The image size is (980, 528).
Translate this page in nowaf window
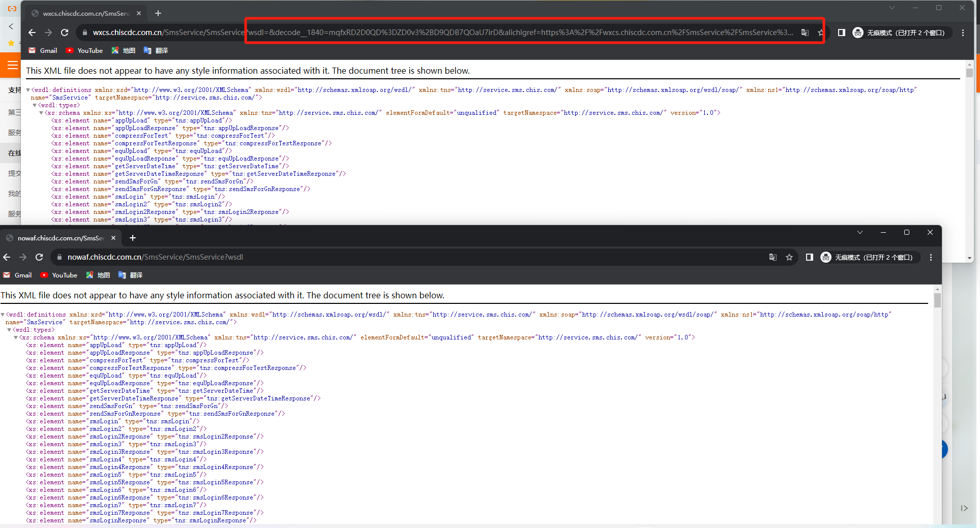click(x=773, y=257)
